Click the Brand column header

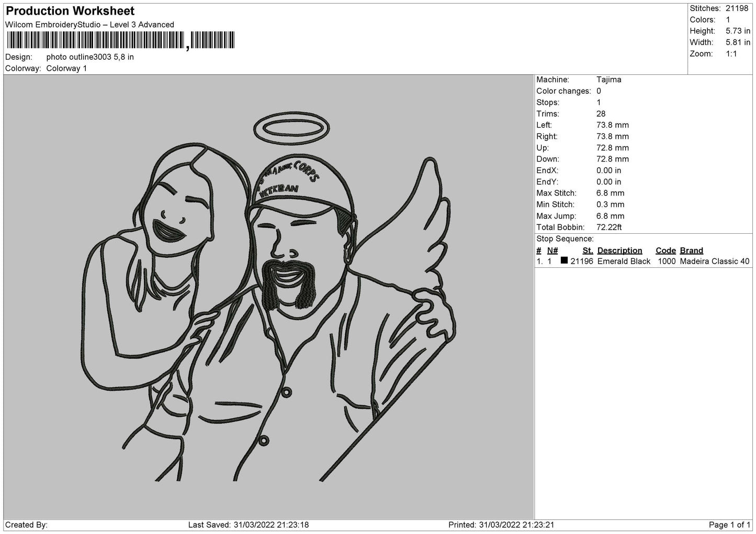click(691, 251)
